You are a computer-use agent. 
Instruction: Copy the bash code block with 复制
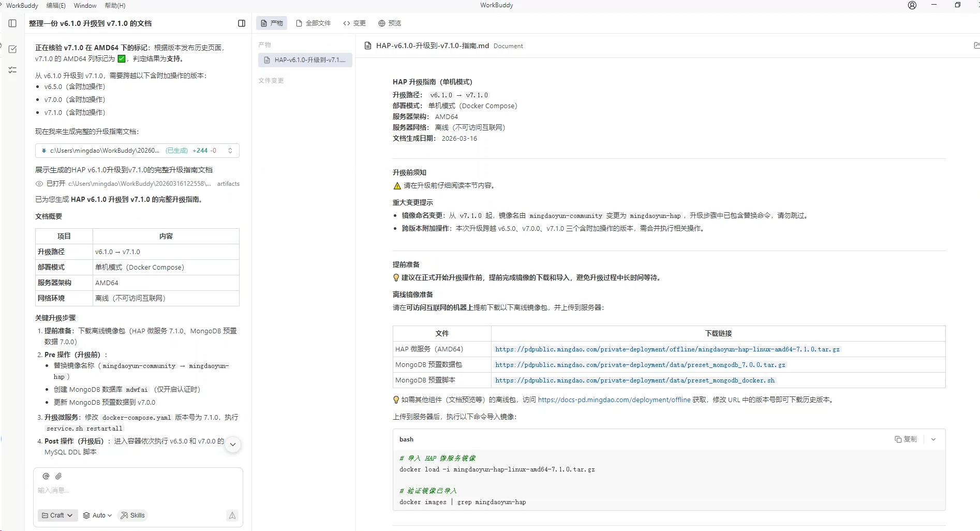pyautogui.click(x=905, y=439)
